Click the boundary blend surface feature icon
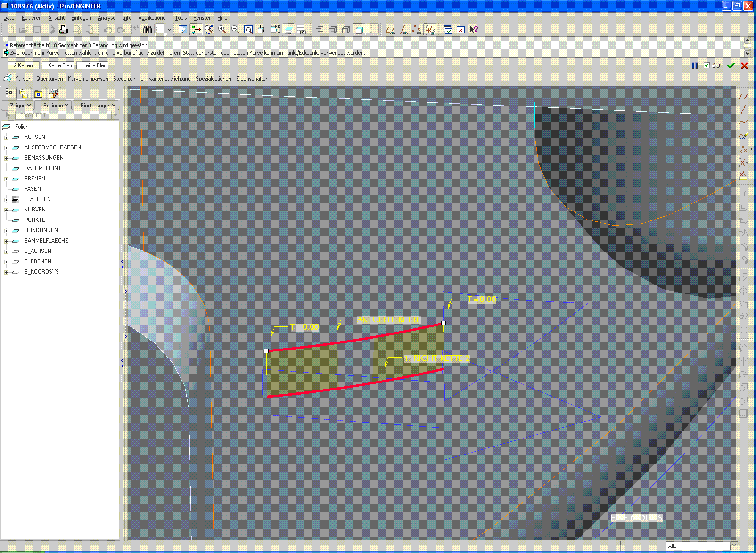Screen dimensions: 756x553 (x=8, y=78)
